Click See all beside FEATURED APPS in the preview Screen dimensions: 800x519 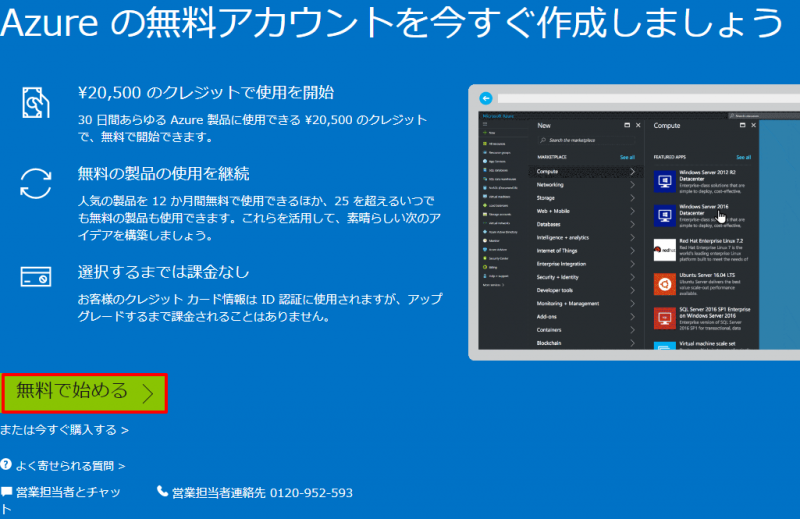(x=743, y=157)
